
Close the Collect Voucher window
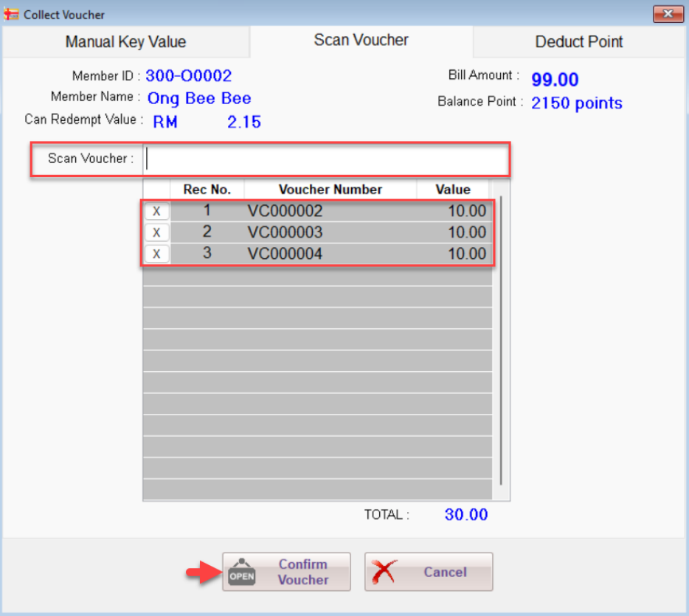coord(667,14)
